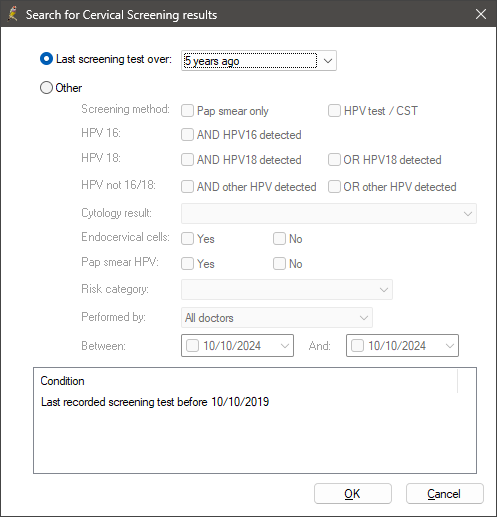Tick the 'Pap smear only' checkbox
497x517 pixels.
[187, 111]
